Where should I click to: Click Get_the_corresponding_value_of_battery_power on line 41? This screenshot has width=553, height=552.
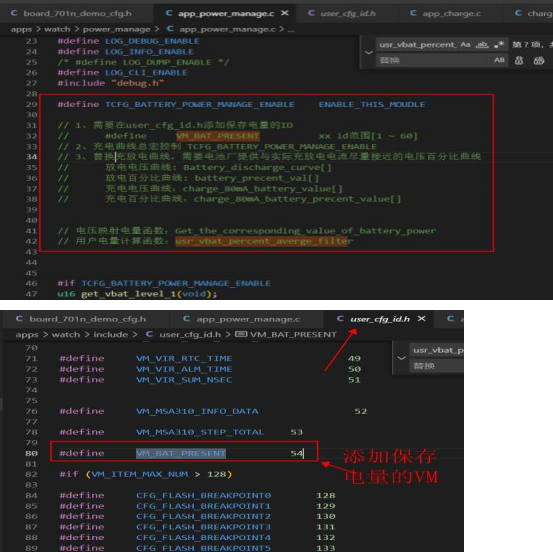click(x=305, y=231)
